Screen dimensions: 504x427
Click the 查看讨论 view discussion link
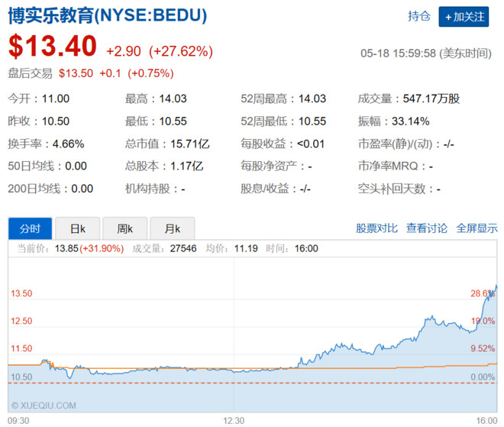[x=427, y=228]
